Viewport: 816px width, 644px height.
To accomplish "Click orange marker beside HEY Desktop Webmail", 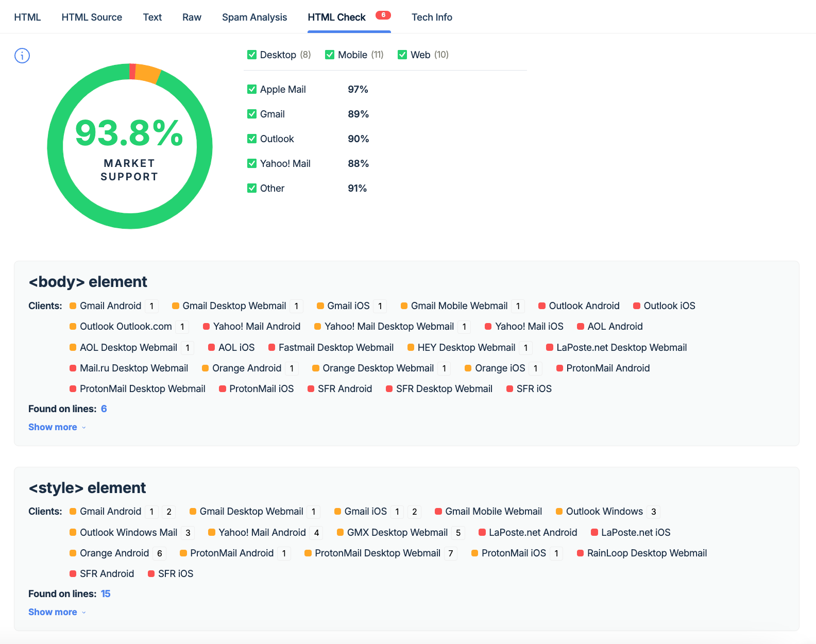I will (x=411, y=348).
